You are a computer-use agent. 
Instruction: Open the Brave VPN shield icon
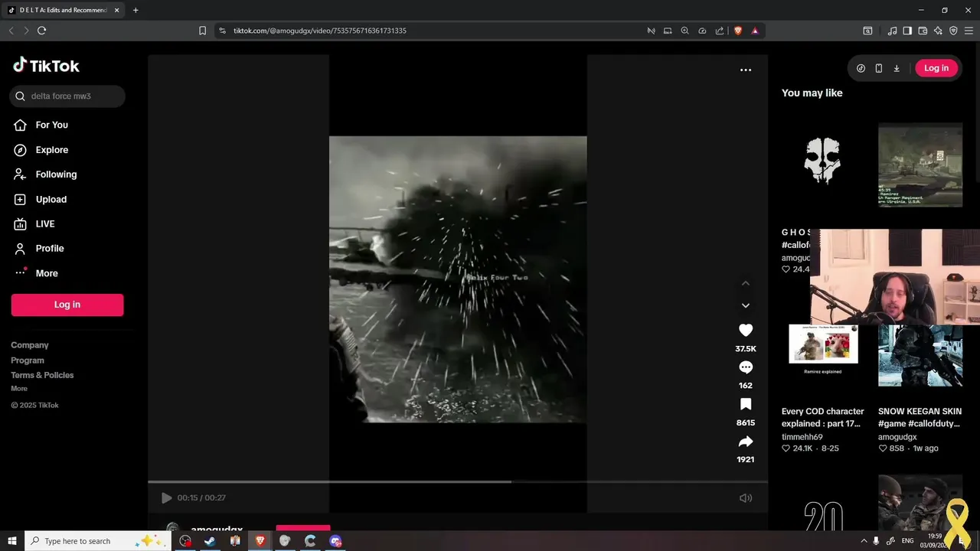tap(953, 31)
